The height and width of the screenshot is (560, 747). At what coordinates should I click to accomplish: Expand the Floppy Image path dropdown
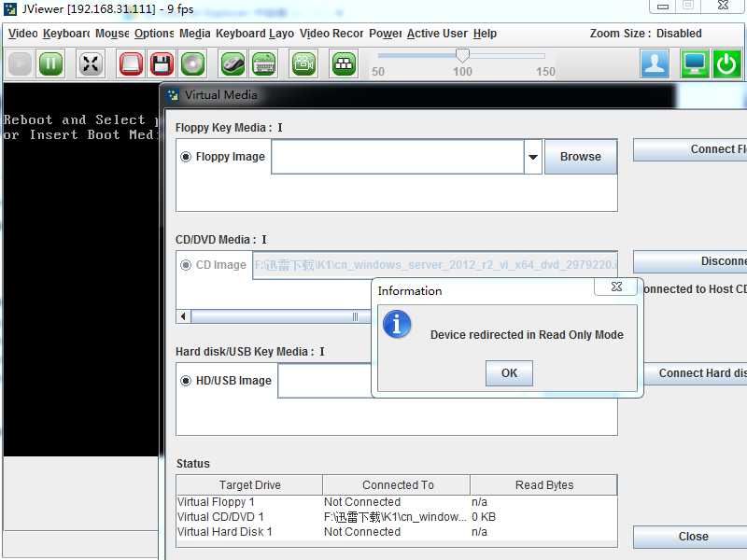click(x=533, y=157)
